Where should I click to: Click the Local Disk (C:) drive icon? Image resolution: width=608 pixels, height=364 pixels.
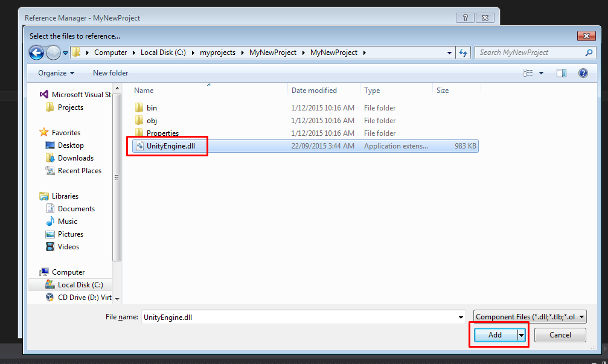click(x=50, y=284)
